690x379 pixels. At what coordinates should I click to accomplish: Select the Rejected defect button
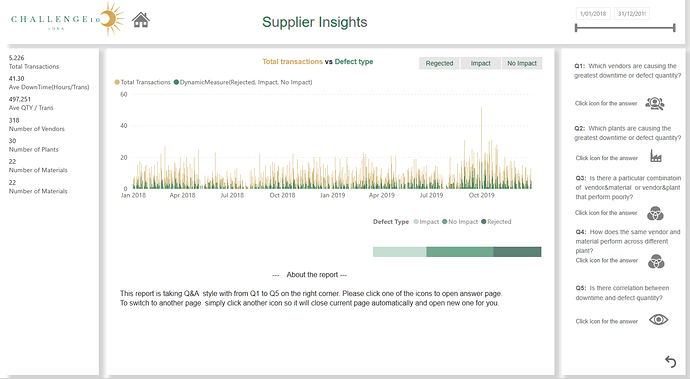439,63
